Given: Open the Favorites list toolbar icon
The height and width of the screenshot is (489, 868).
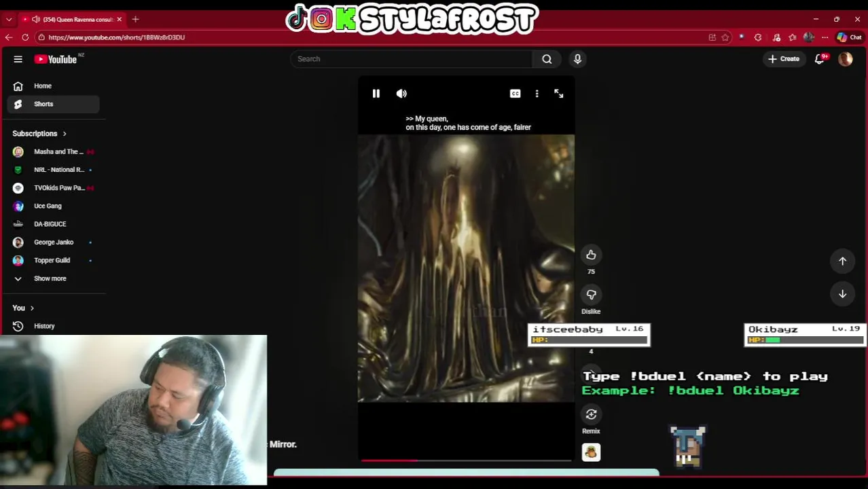Looking at the screenshot, I should [x=793, y=37].
